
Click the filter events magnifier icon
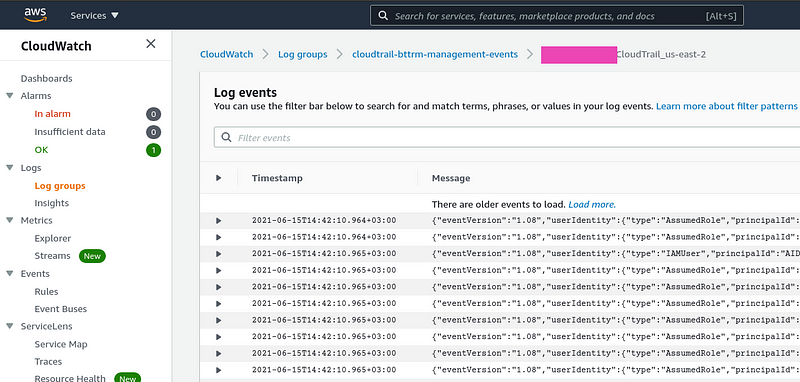coord(226,138)
